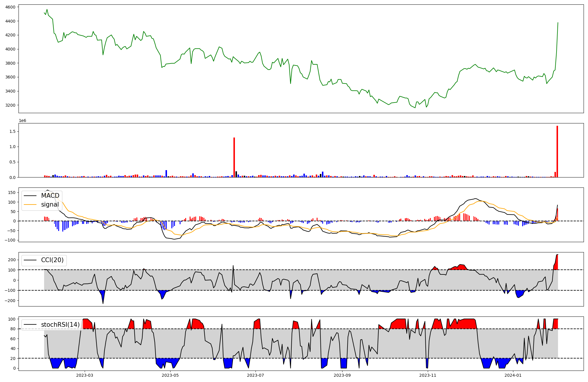Click the -50 tick on MACD axis
This screenshot has width=588, height=382.
pos(12,231)
